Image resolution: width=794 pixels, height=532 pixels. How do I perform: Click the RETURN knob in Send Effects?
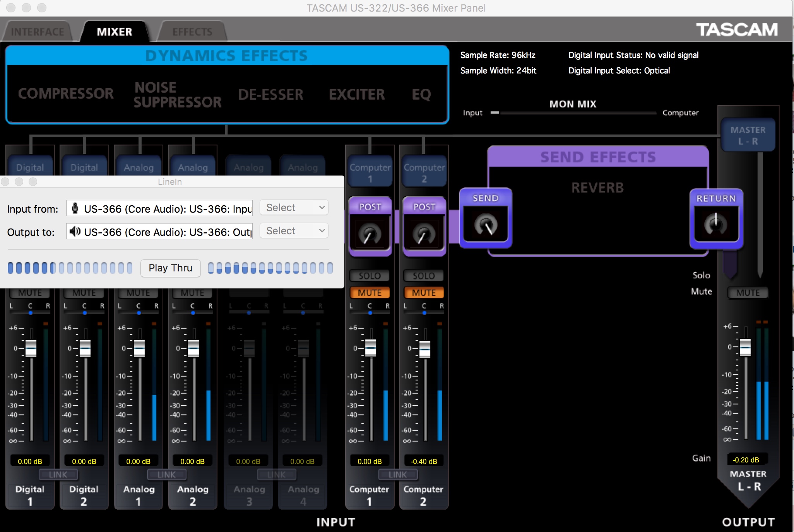pyautogui.click(x=716, y=224)
